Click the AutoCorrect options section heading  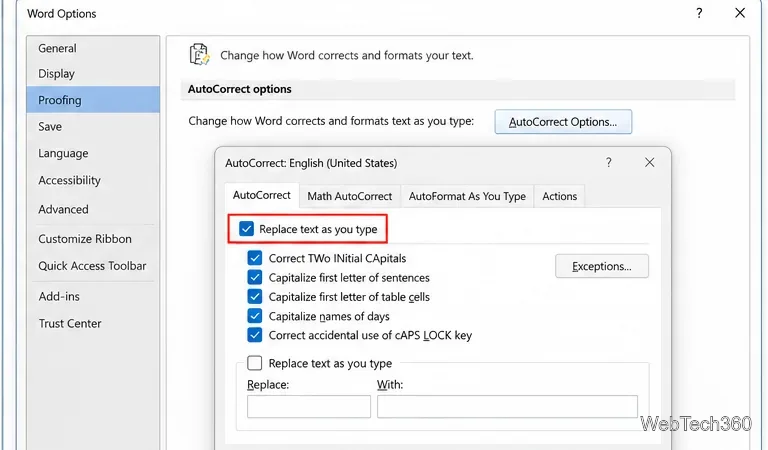(x=240, y=89)
